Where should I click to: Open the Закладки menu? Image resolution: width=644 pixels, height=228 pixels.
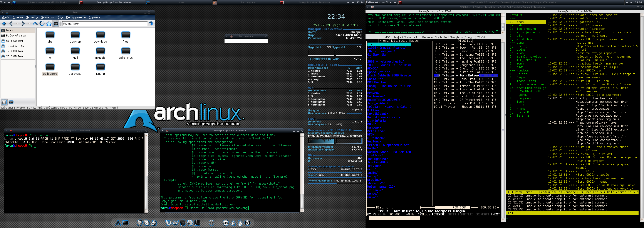[x=48, y=17]
